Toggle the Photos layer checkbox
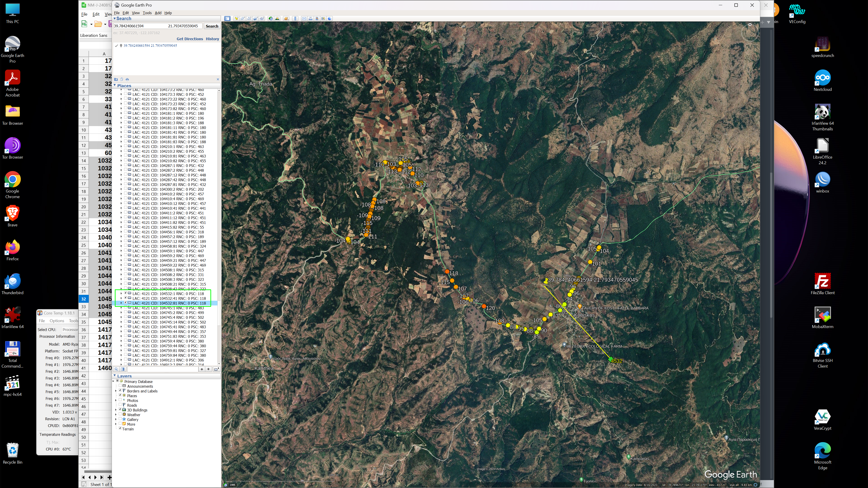The image size is (868, 488). pos(120,400)
